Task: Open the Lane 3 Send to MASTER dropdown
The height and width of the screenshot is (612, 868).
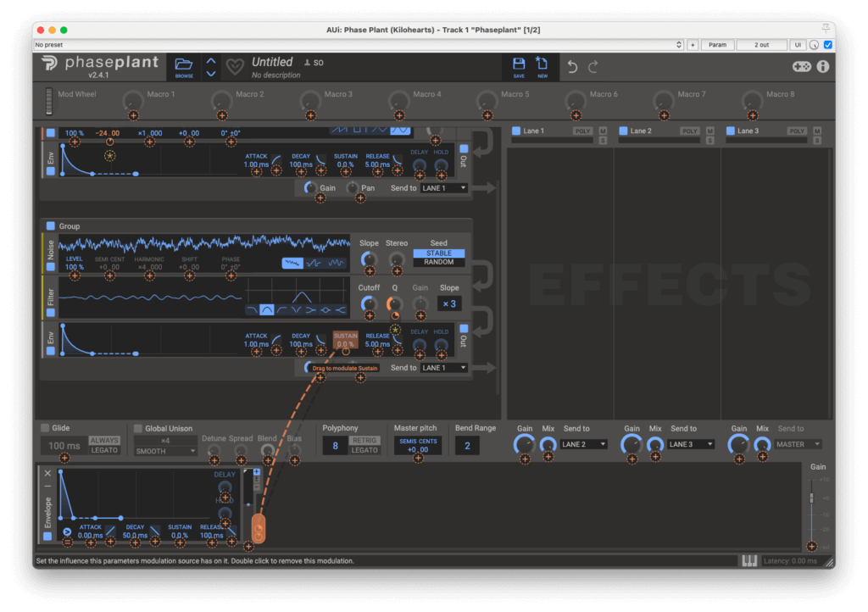Action: 798,444
